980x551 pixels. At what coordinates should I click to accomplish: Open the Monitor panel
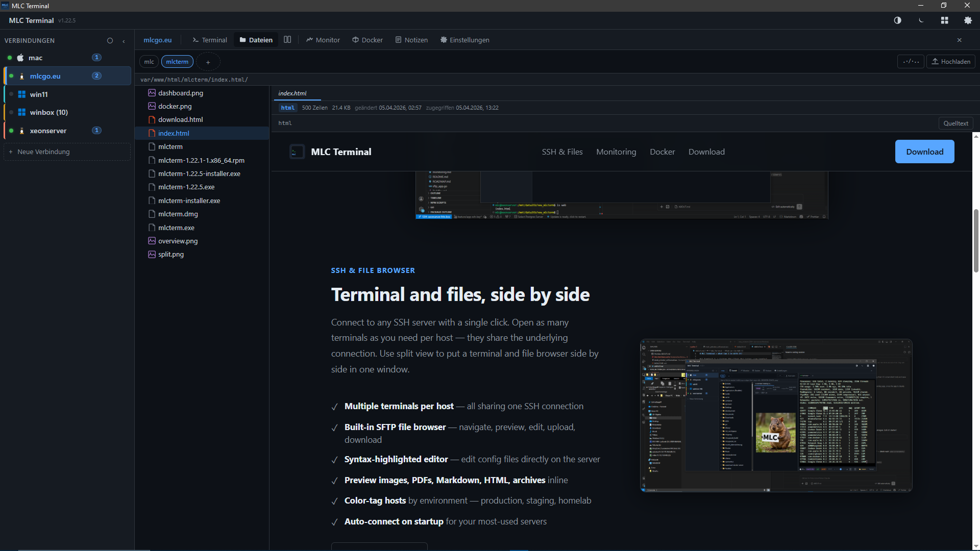323,40
